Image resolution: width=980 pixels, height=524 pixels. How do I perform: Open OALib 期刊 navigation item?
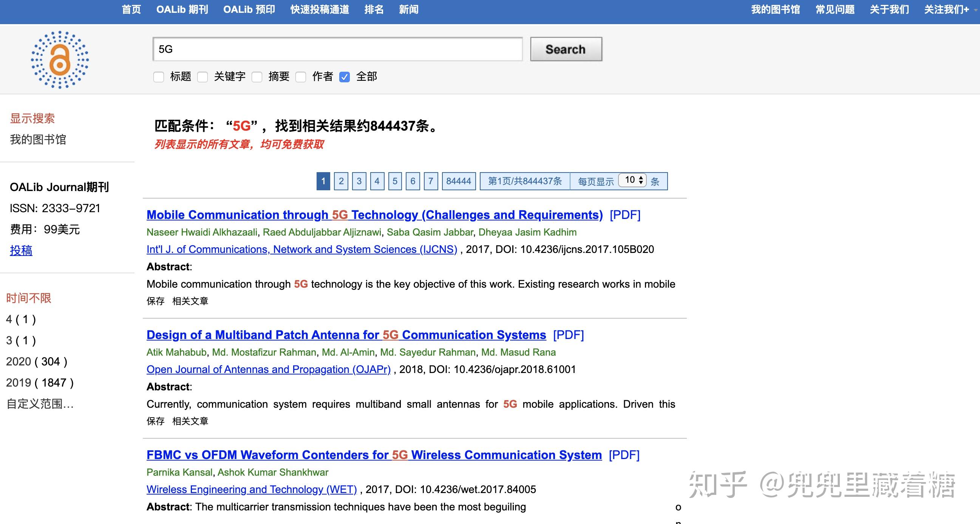[182, 9]
